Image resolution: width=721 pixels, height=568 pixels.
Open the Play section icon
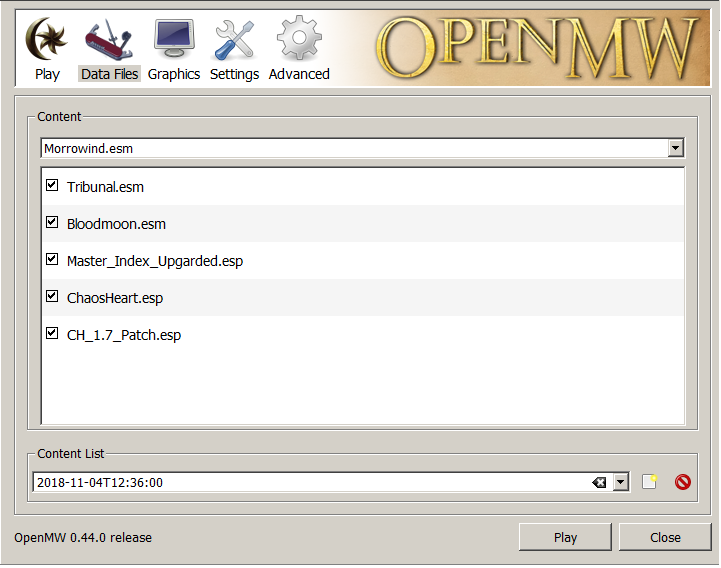46,39
